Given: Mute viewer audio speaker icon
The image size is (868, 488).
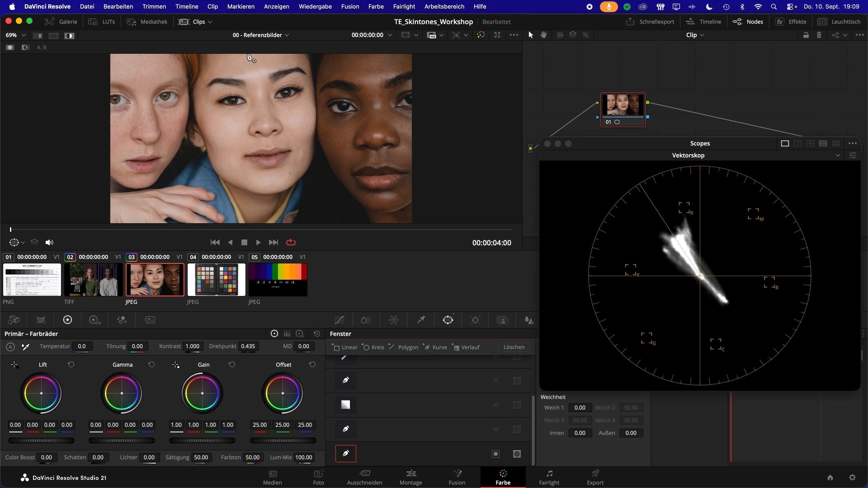Looking at the screenshot, I should tap(49, 243).
